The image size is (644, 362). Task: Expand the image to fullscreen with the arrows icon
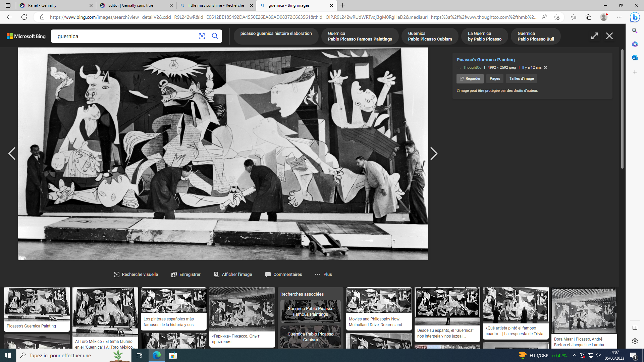click(595, 36)
